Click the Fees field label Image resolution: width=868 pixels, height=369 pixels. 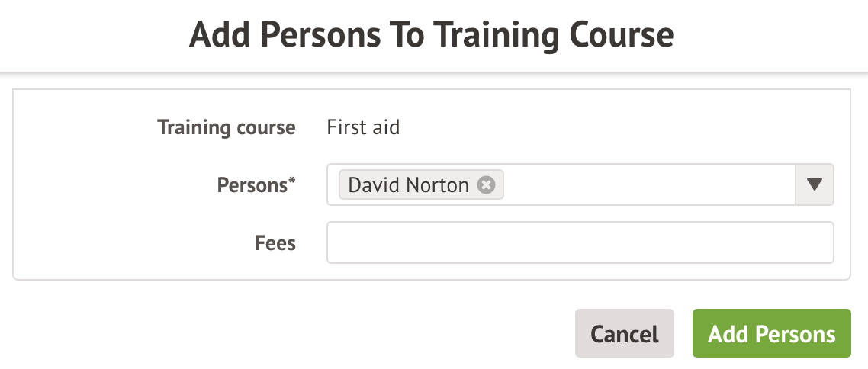tap(275, 243)
